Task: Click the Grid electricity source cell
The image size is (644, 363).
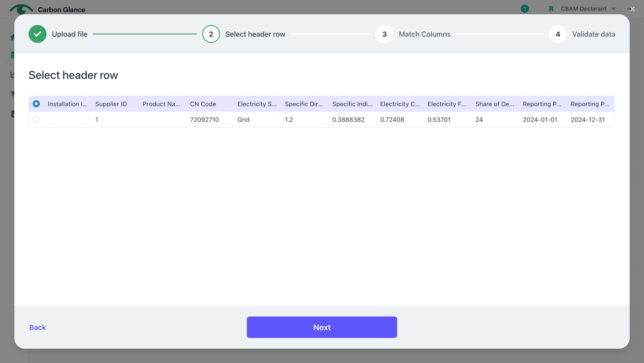Action: [x=243, y=119]
